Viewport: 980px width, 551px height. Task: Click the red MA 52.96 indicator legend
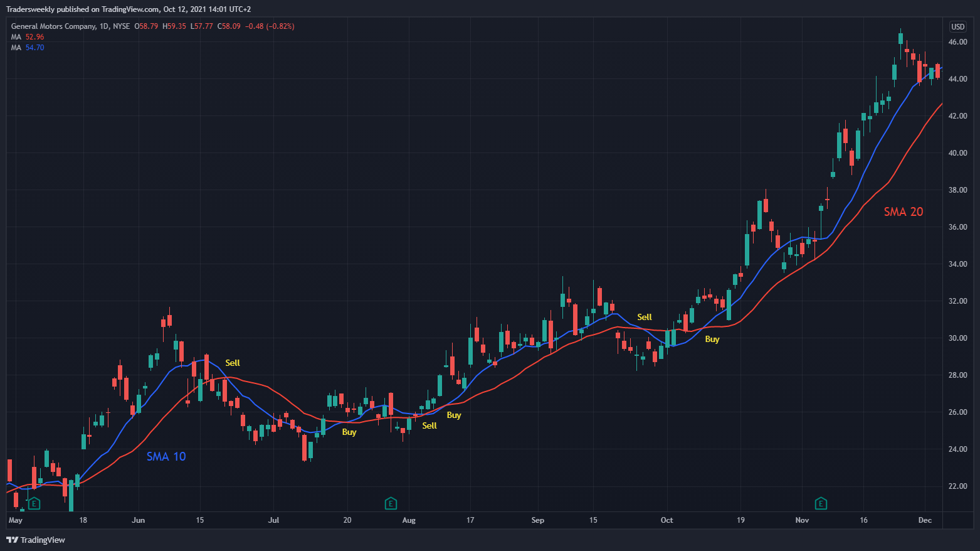pos(28,37)
